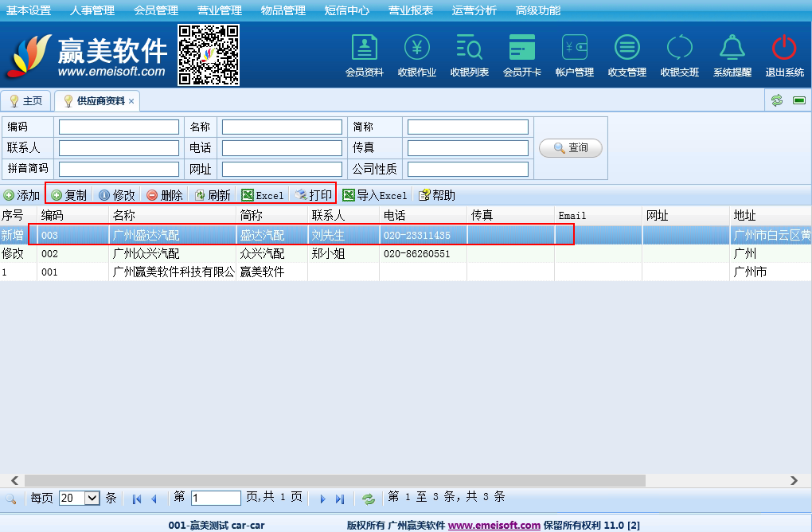812x532 pixels.
Task: Click the 导入Excel import button
Action: [374, 195]
